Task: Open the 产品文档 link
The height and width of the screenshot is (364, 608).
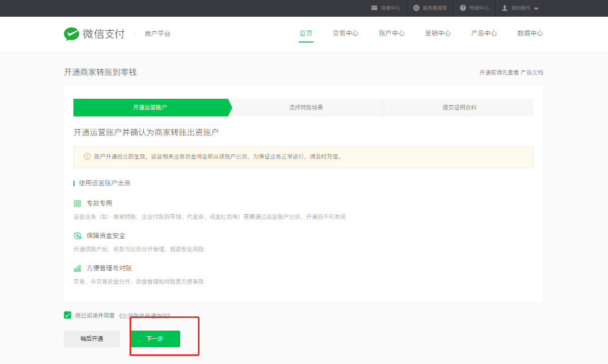Action: (x=532, y=72)
